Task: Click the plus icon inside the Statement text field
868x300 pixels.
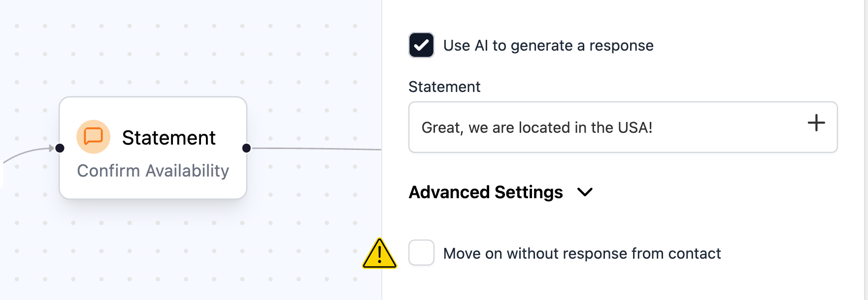Action: pyautogui.click(x=816, y=123)
